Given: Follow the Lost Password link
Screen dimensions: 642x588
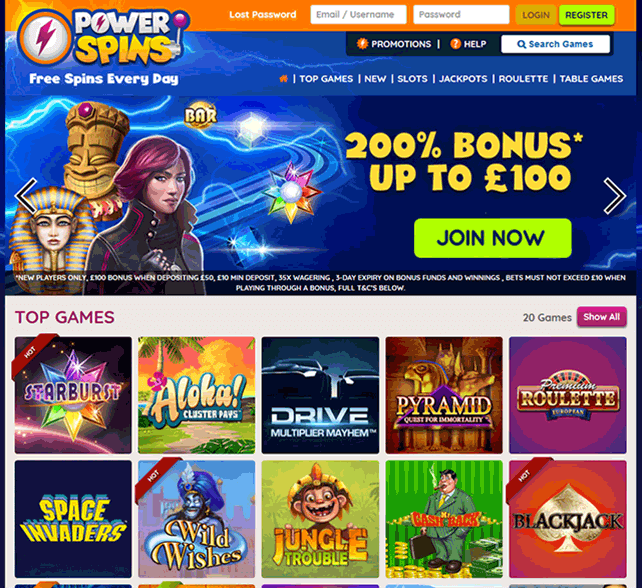Looking at the screenshot, I should coord(262,15).
